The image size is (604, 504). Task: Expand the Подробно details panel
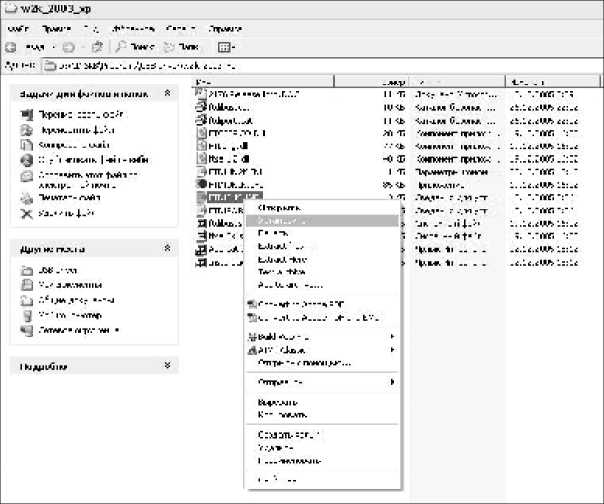(168, 366)
